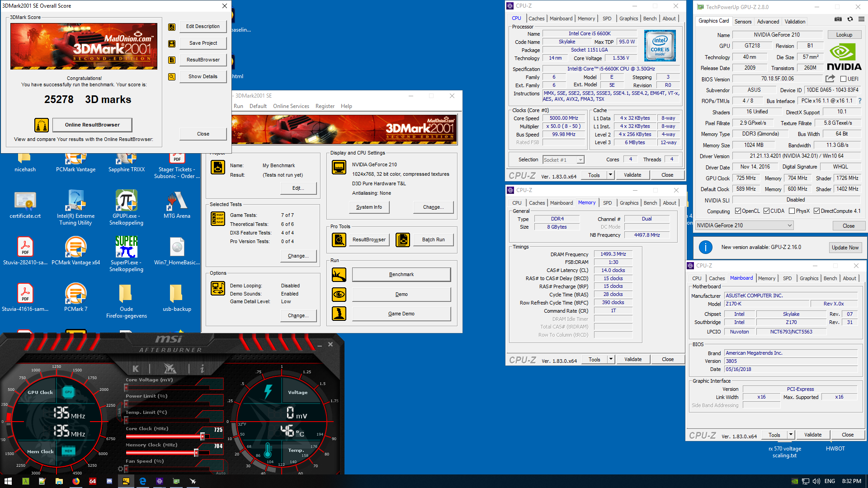Switch to Advanced tab in GPU-Z

pyautogui.click(x=768, y=22)
